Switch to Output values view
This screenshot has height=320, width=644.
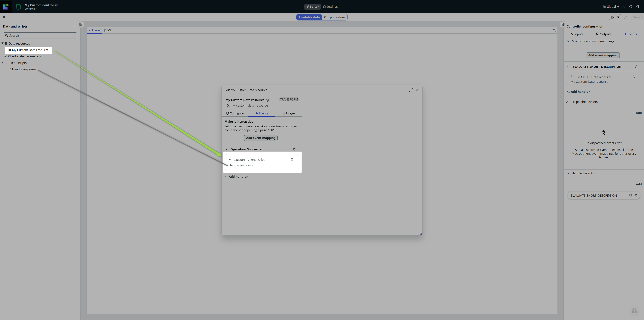coord(335,17)
